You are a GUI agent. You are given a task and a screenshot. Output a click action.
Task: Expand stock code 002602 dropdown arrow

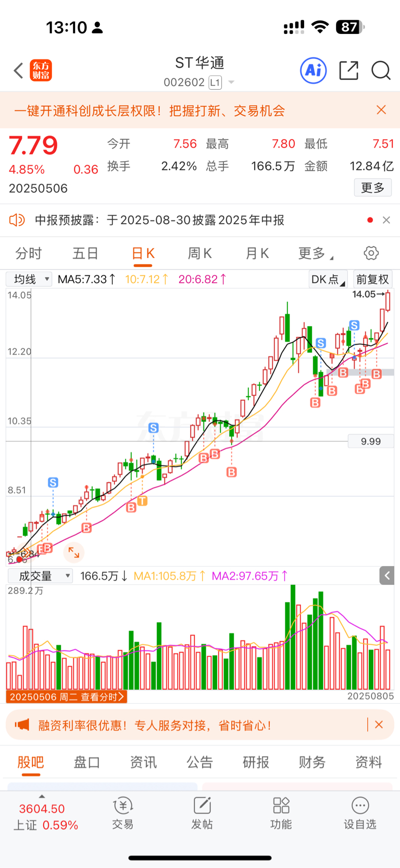231,82
